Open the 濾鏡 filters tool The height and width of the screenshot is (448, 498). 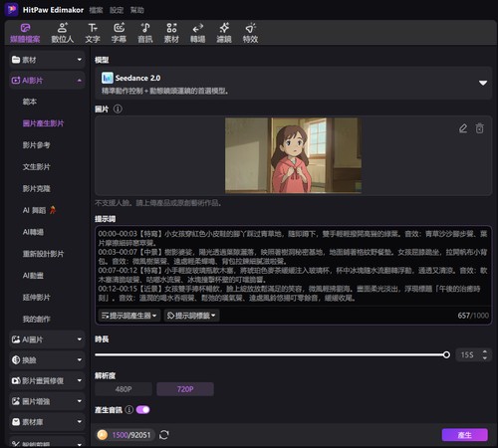tap(224, 33)
